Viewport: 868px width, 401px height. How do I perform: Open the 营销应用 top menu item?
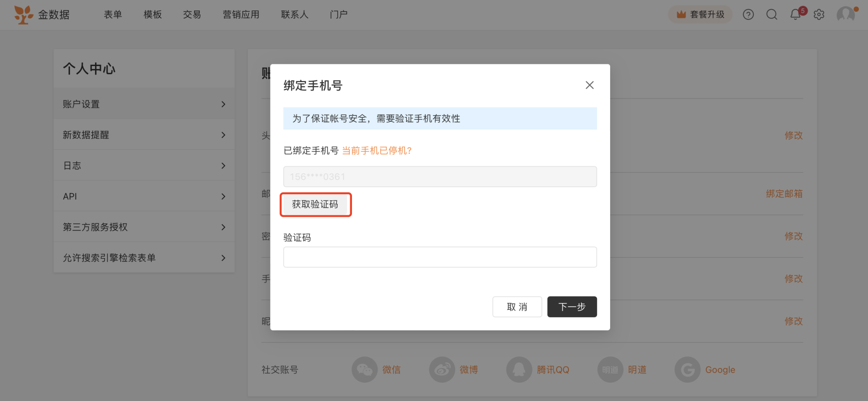241,15
